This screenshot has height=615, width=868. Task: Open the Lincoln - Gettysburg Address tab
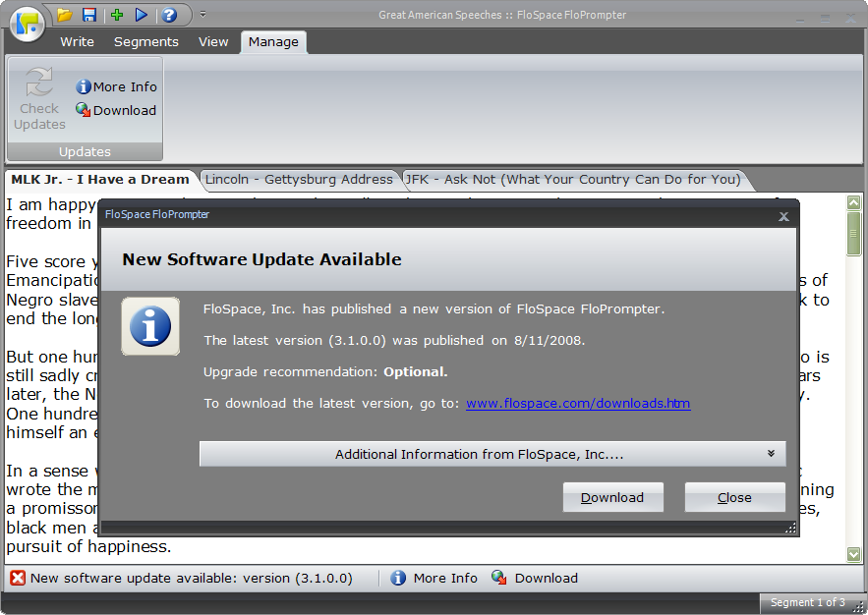click(299, 180)
